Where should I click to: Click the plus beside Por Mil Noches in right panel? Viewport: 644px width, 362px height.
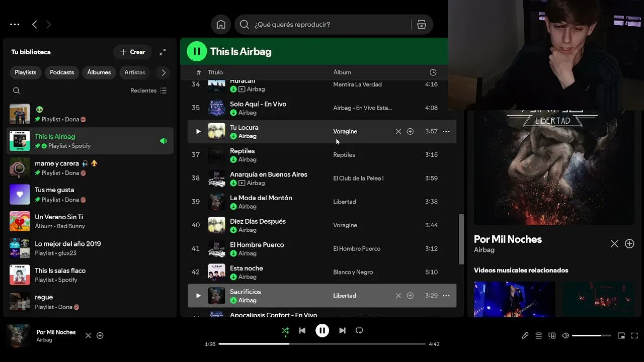tap(629, 244)
